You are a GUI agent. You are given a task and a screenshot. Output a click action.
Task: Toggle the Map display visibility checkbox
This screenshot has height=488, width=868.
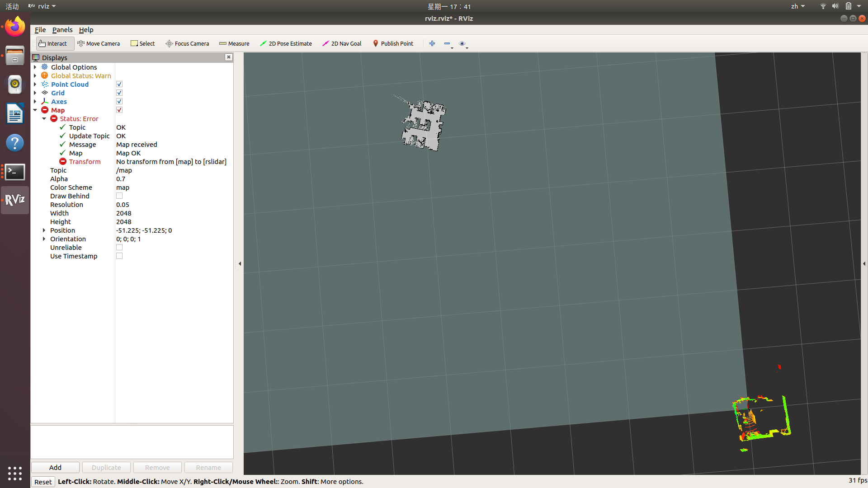[119, 110]
